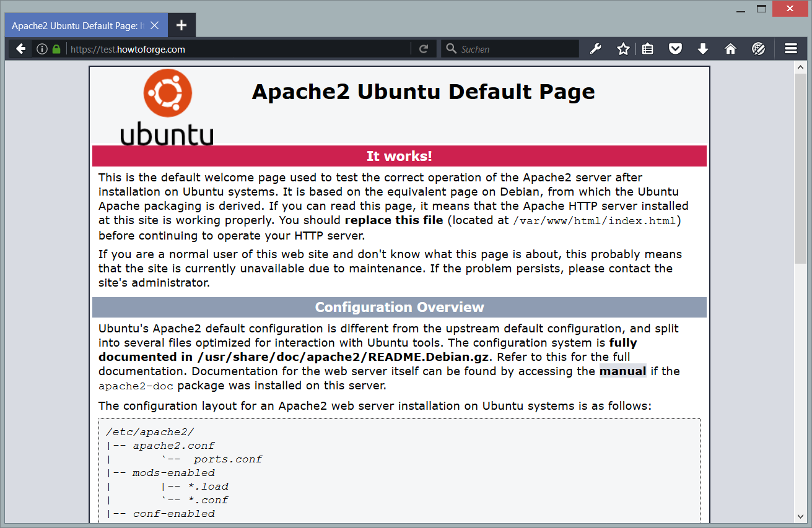Go back with the browser back arrow
The image size is (812, 528).
[21, 49]
